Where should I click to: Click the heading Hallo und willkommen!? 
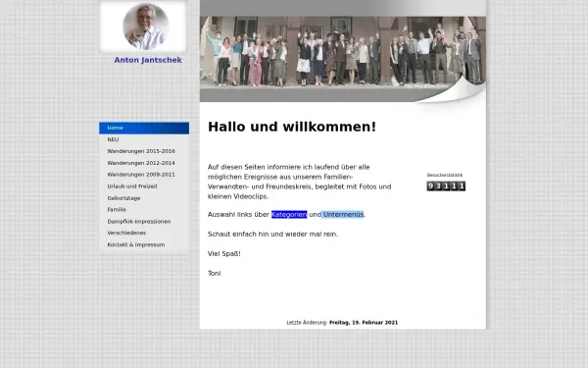(292, 127)
